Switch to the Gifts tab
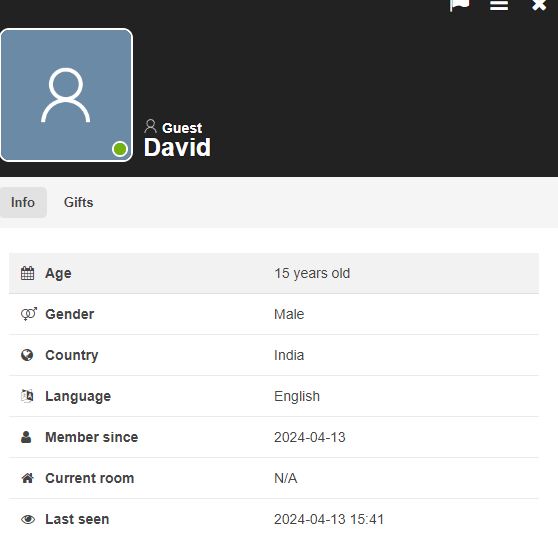Screen dimensions: 558x547 [x=78, y=202]
